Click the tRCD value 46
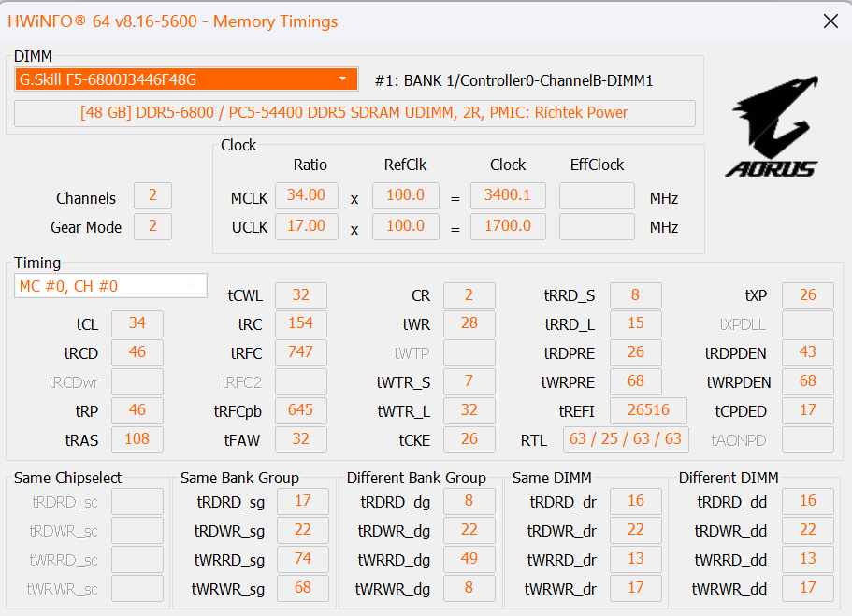Screen dimensions: 852x616 [137, 352]
